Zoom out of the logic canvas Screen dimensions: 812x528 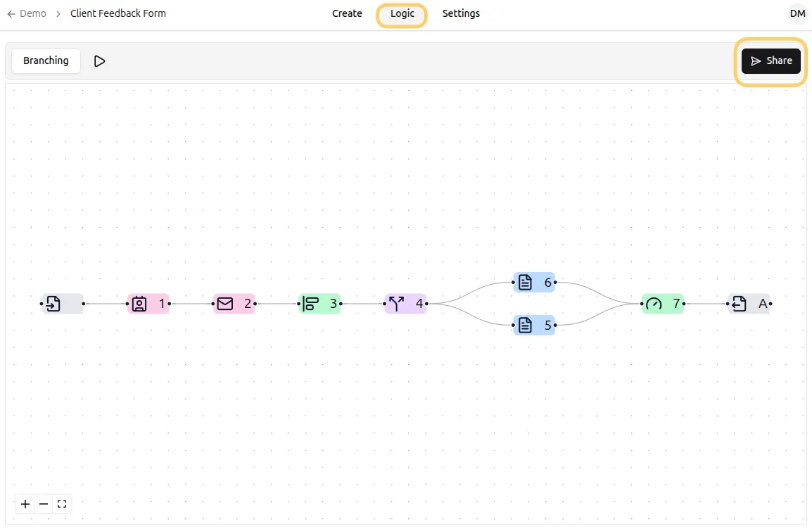click(x=43, y=504)
